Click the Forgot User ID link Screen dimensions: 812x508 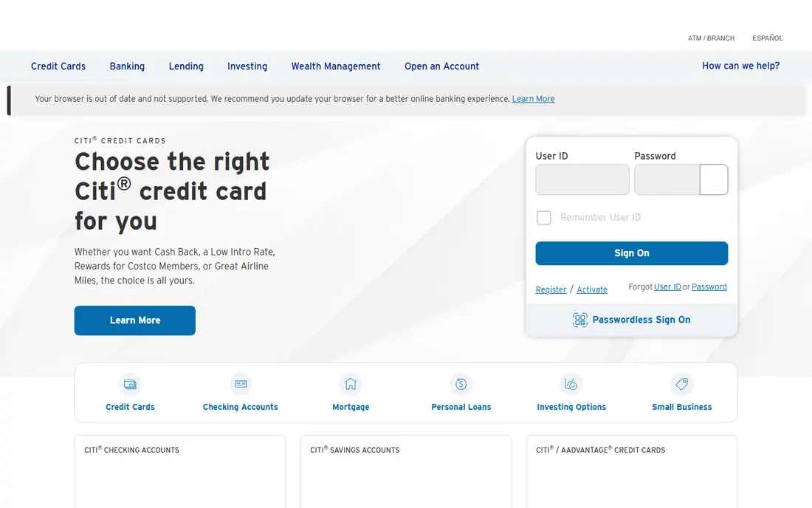pos(667,287)
